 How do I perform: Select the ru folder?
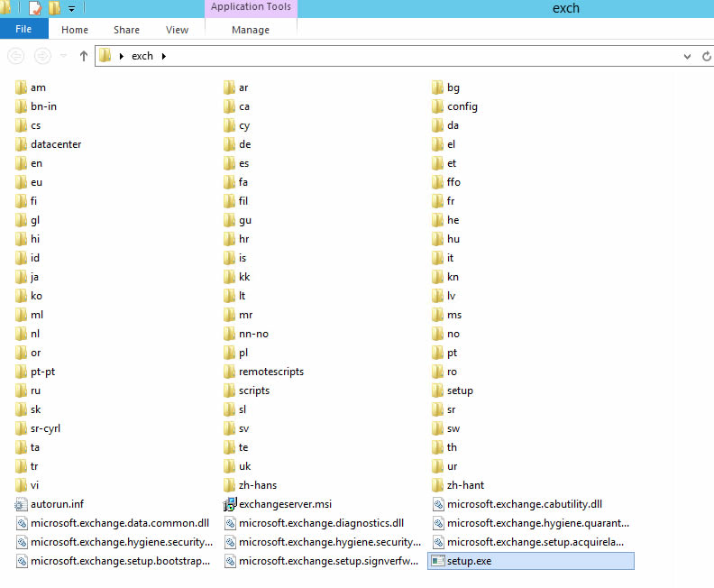pyautogui.click(x=28, y=390)
